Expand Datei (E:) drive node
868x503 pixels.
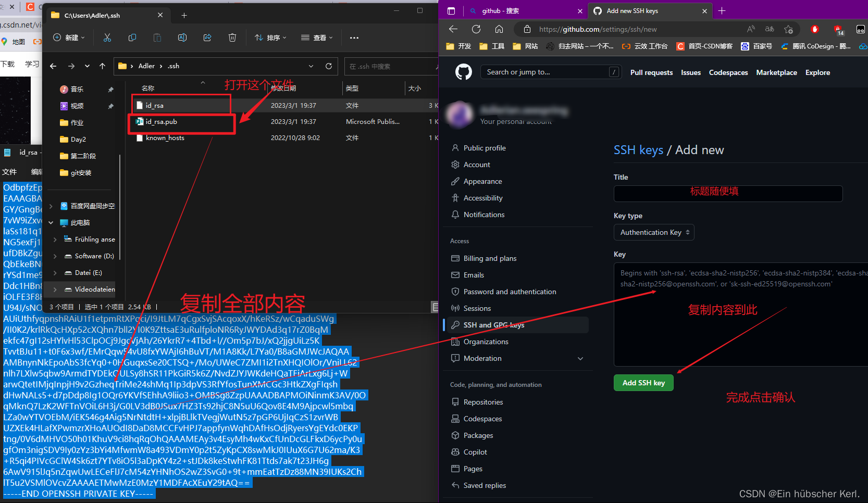[x=55, y=272]
